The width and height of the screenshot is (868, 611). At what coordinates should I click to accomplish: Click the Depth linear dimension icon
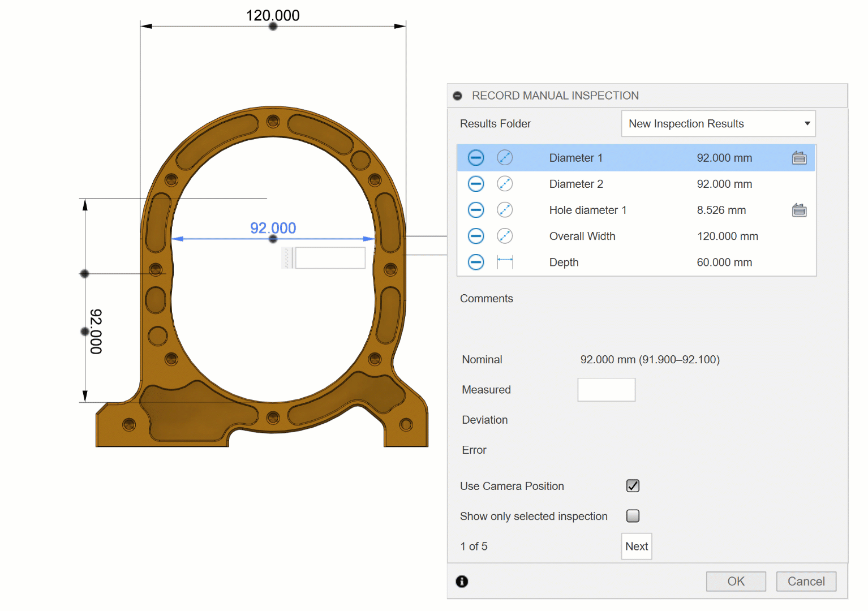[x=505, y=262]
